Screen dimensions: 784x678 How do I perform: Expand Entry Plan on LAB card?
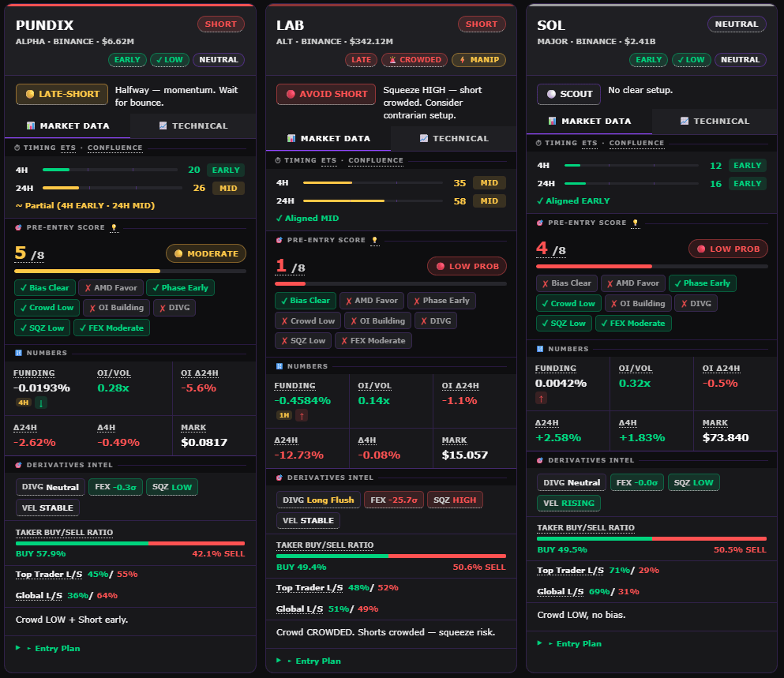(309, 661)
